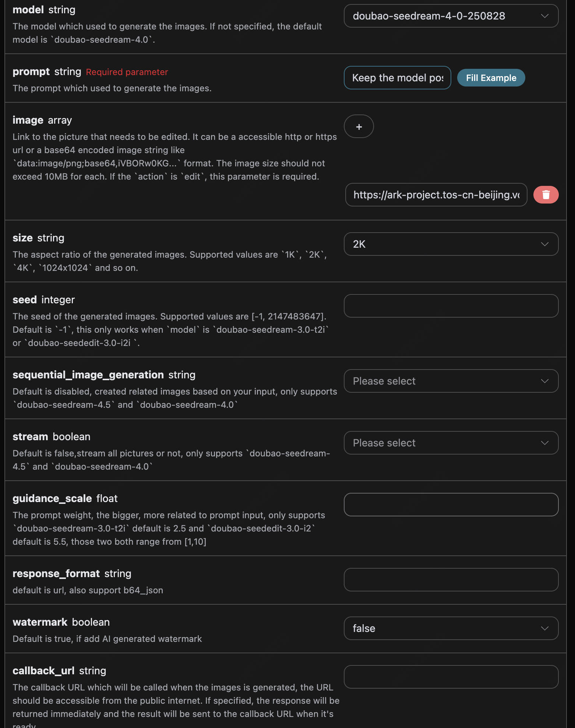Click the image URL input field
The image size is (575, 728).
click(436, 195)
